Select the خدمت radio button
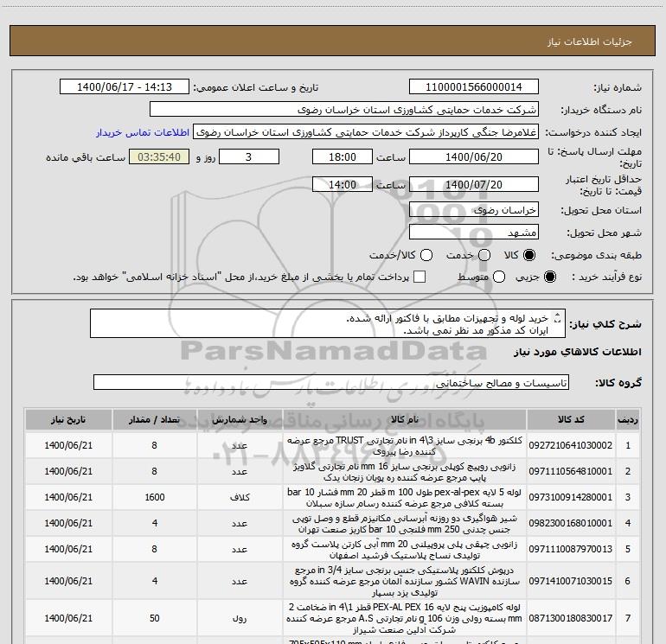The width and height of the screenshot is (666, 644). tap(484, 255)
